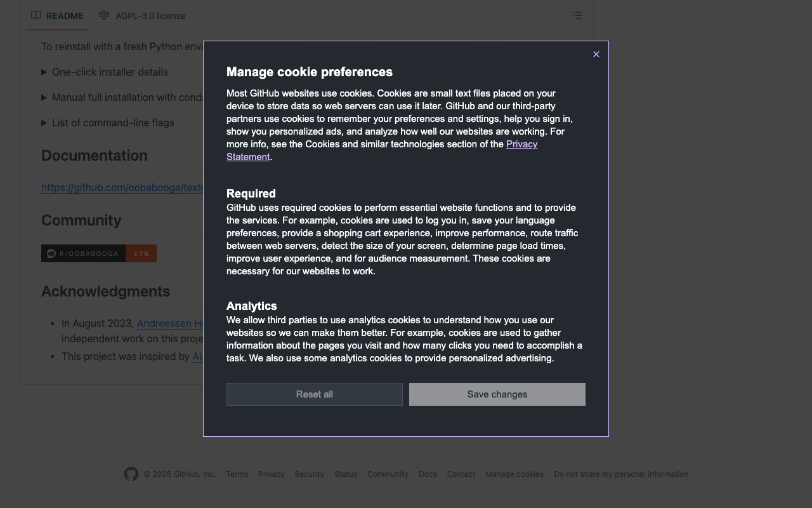The image size is (812, 508).
Task: Click the Manage cookie preferences title
Action: tap(310, 72)
